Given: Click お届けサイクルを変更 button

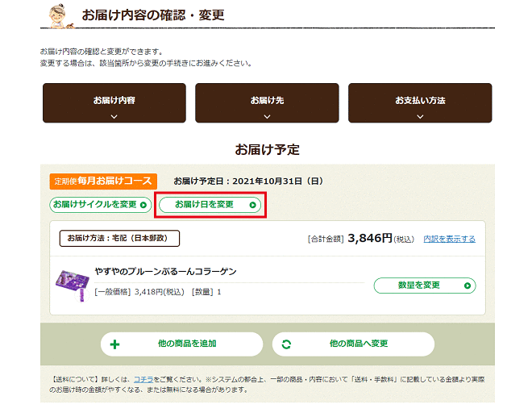Looking at the screenshot, I should coord(101,205).
